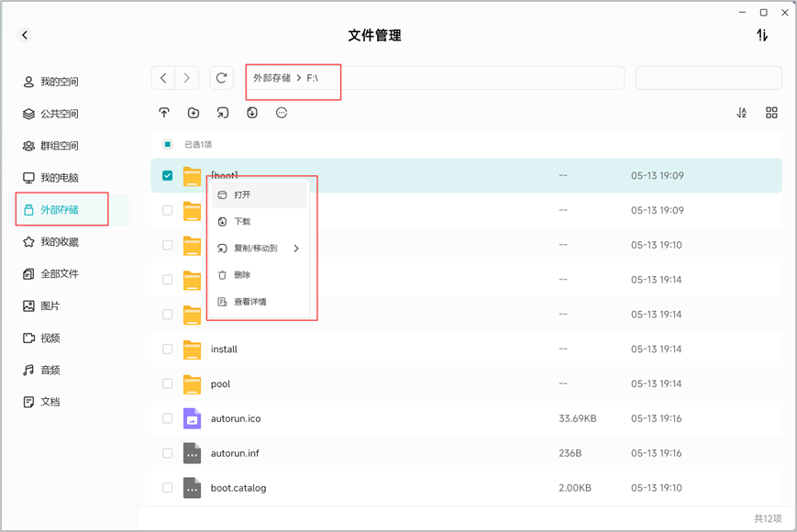Click the search input field

click(x=709, y=78)
